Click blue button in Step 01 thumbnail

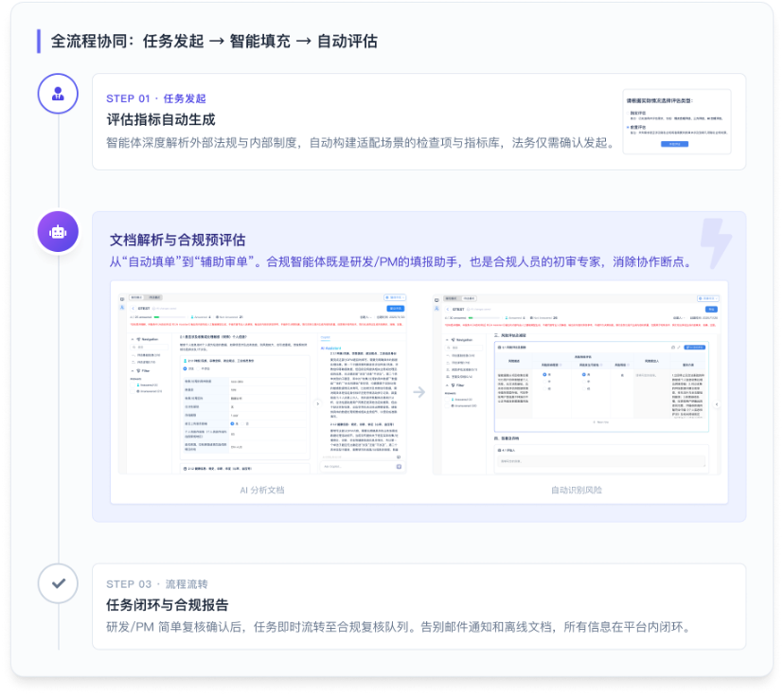(674, 144)
